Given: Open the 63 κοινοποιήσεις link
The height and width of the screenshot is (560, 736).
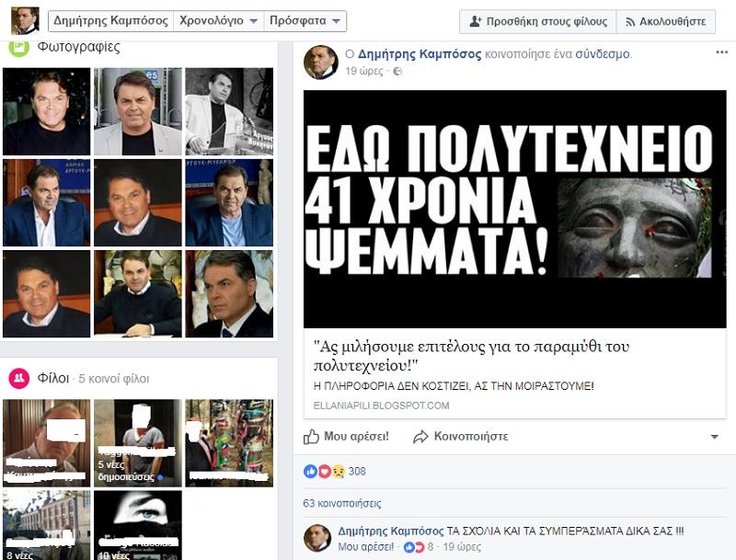Looking at the screenshot, I should point(341,503).
